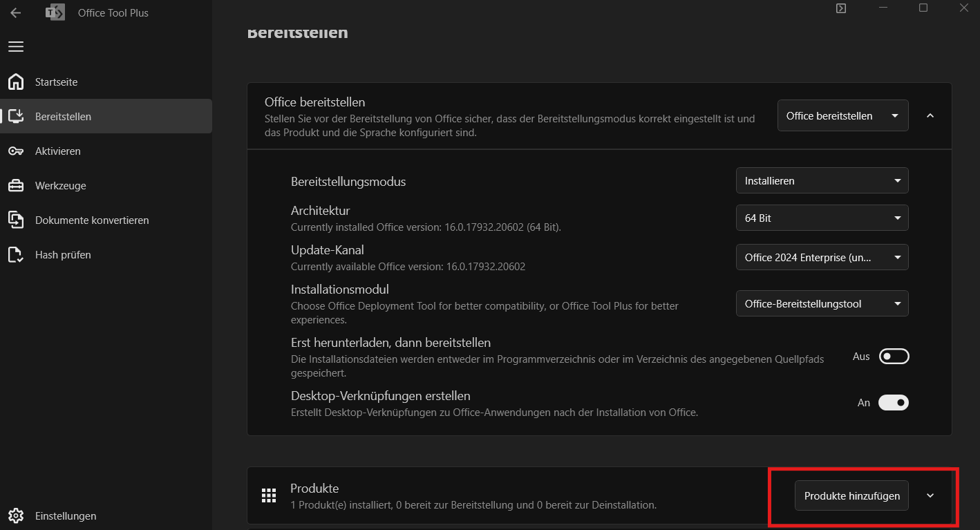Screen dimensions: 980x530
Task: Click the Produkte hinzufügen button
Action: pos(851,496)
